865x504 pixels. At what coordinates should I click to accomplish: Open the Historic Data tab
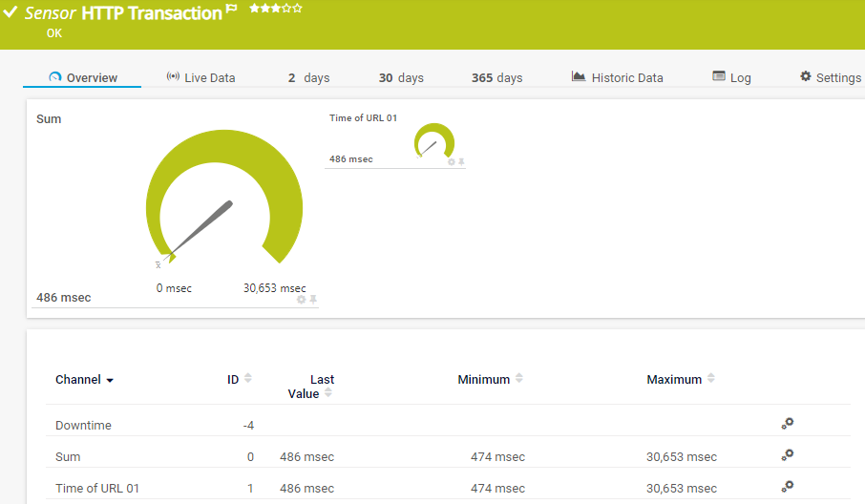[617, 77]
